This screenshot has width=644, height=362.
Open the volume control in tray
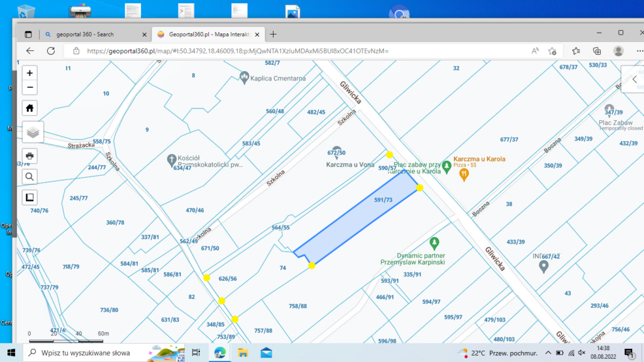pyautogui.click(x=582, y=353)
